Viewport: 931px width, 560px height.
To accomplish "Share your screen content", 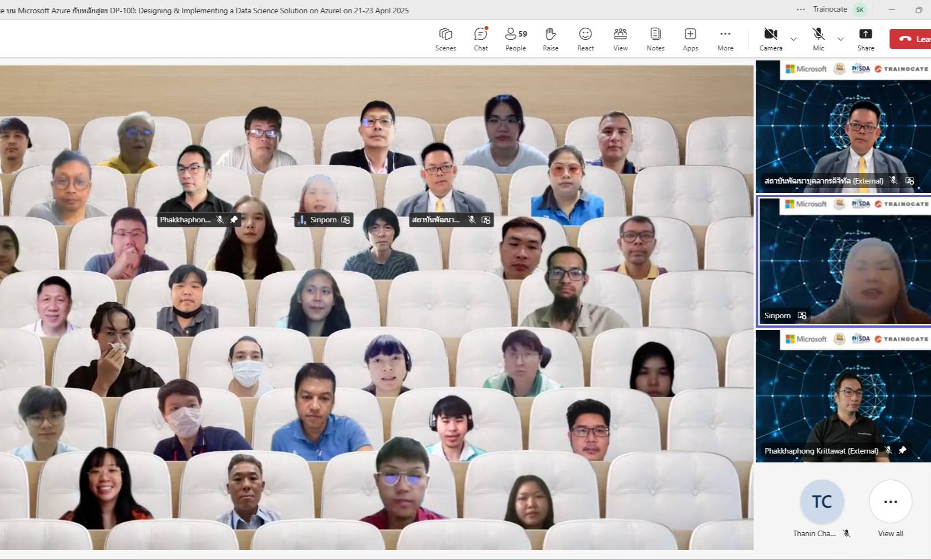I will coord(866,39).
